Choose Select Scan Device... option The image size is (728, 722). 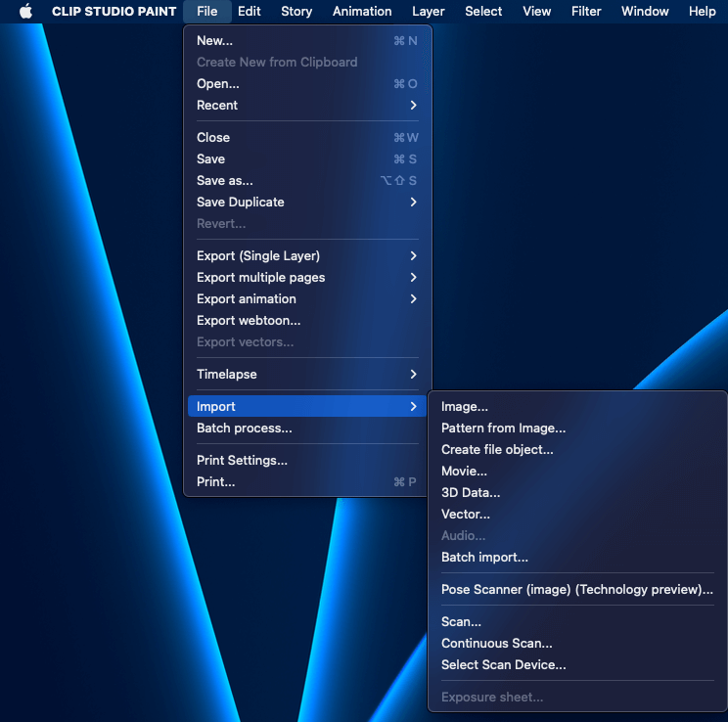577,665
